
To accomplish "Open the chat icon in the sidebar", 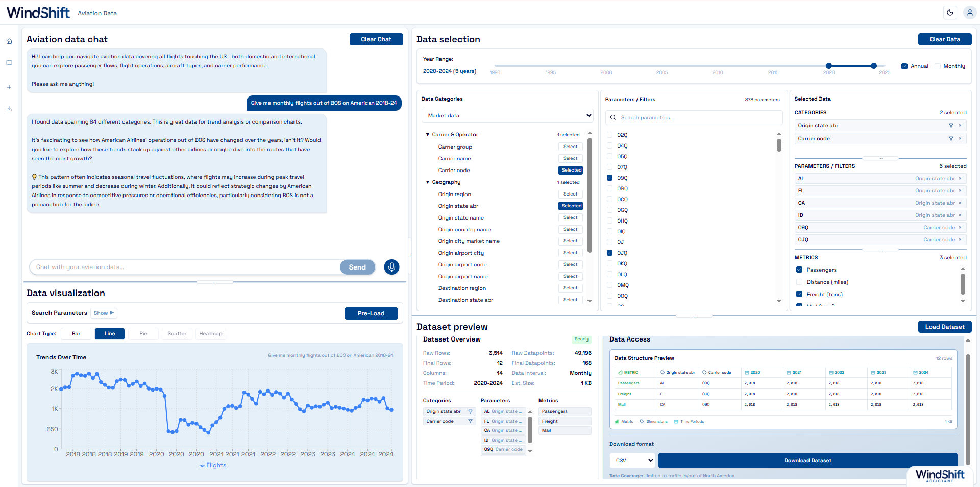I will tap(9, 63).
